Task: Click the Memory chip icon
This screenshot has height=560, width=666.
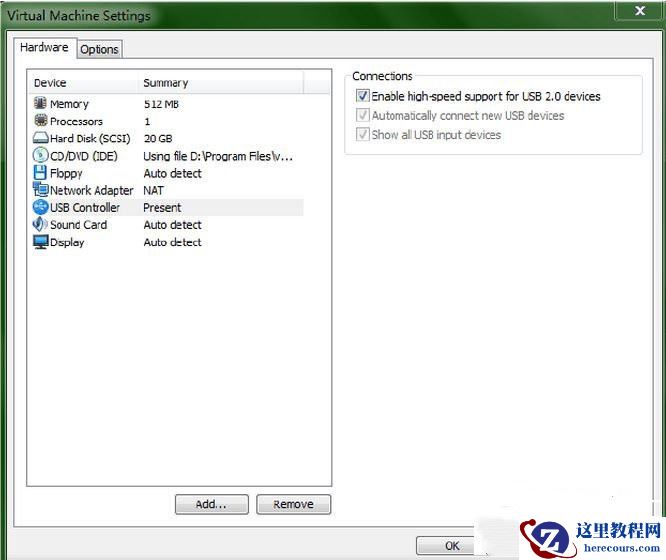Action: (40, 103)
